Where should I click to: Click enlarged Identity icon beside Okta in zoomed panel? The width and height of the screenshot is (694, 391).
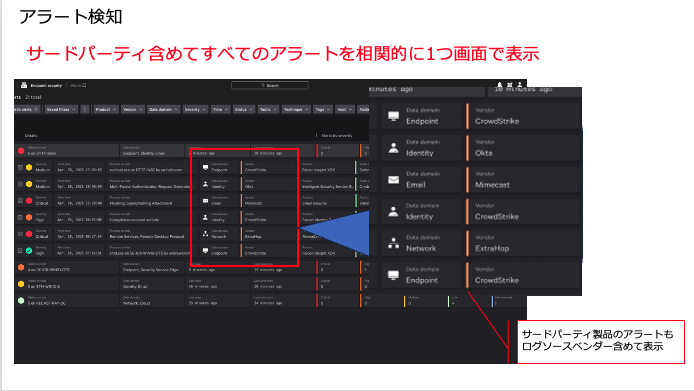pos(393,148)
